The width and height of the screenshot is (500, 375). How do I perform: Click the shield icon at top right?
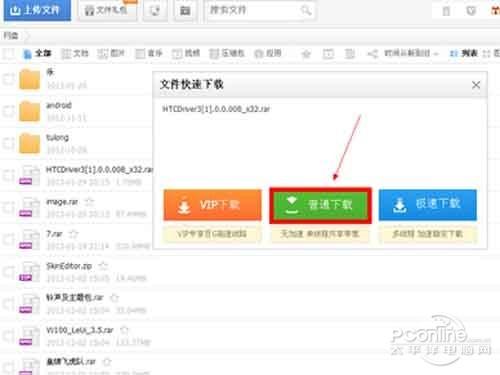point(471,11)
